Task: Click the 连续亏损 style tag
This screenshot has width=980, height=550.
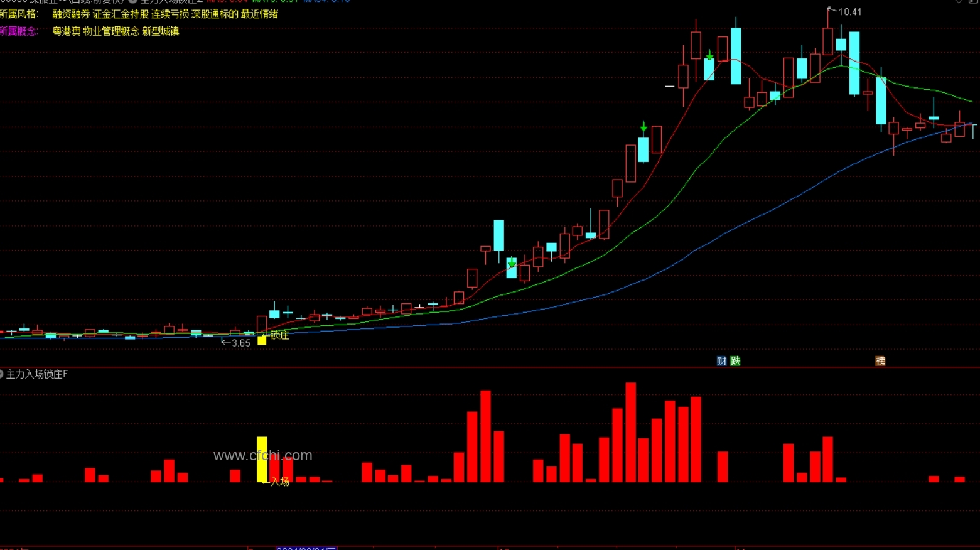Action: pos(170,14)
